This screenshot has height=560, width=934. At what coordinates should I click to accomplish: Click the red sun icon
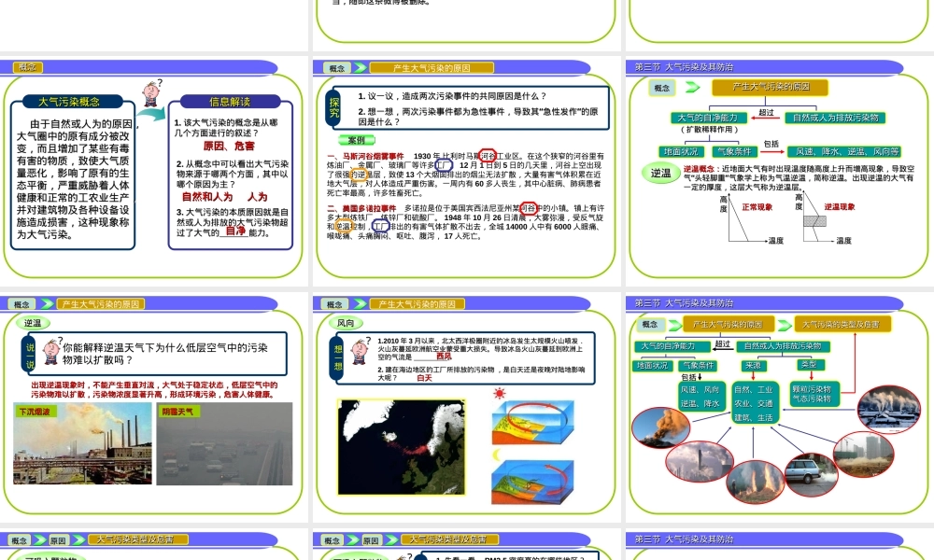[499, 393]
